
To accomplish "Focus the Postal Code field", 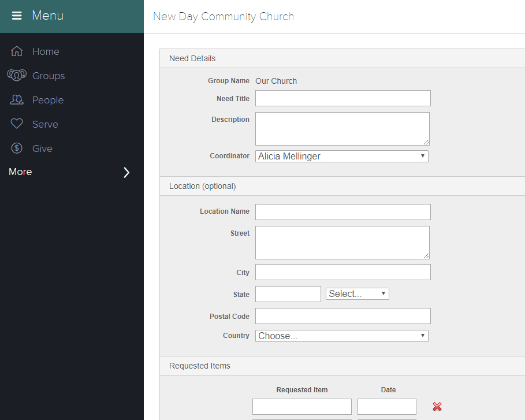I will click(x=343, y=316).
